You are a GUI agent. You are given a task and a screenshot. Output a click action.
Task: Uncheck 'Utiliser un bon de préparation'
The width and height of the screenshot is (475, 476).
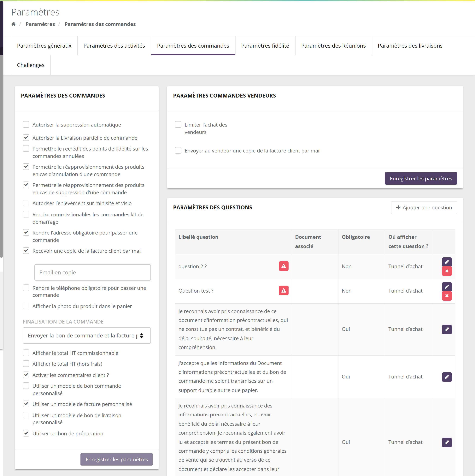pos(26,433)
